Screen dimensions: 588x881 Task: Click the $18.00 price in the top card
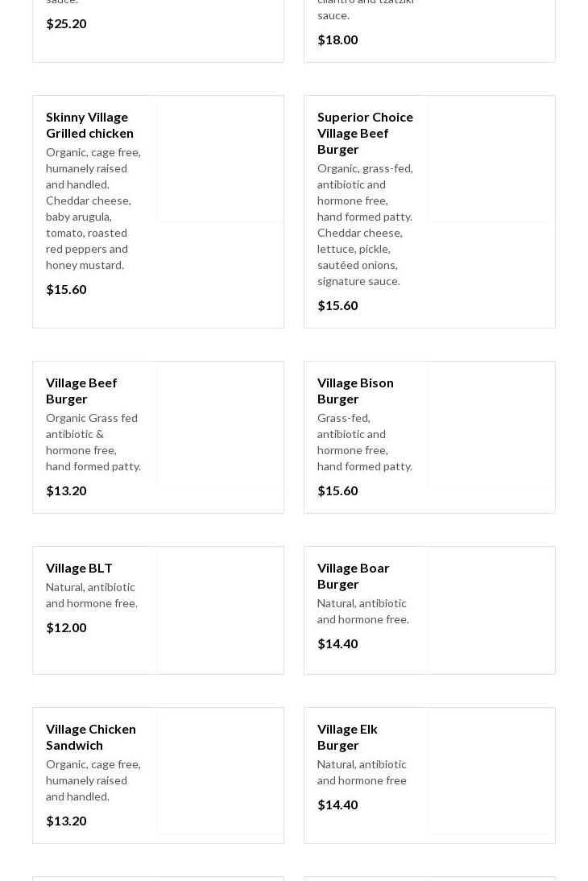337,39
